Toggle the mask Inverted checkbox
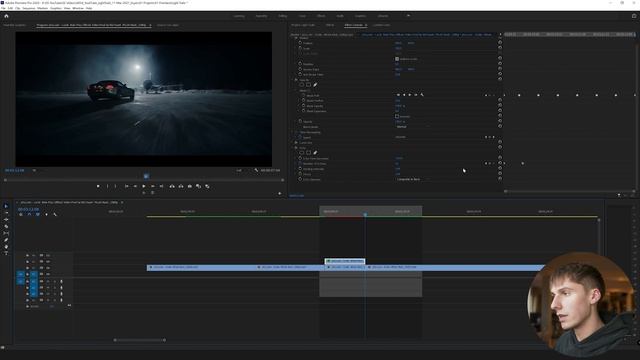Image resolution: width=640 pixels, height=360 pixels. click(397, 116)
